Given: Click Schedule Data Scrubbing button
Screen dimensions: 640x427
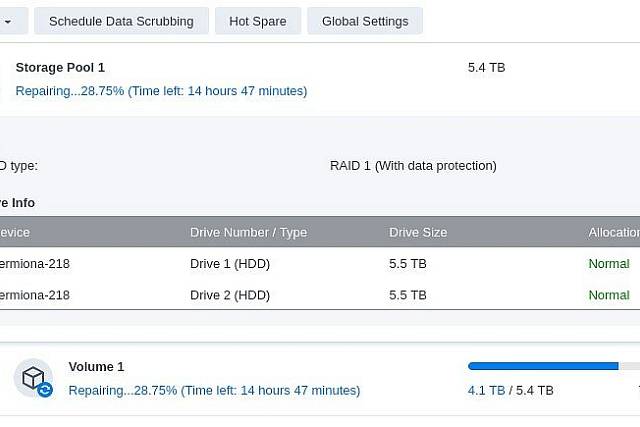Looking at the screenshot, I should coord(121,21).
